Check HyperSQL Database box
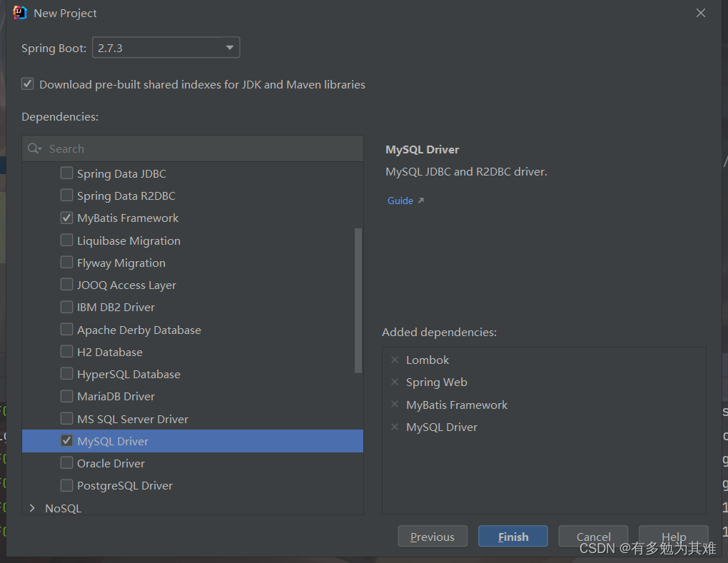 coord(66,374)
